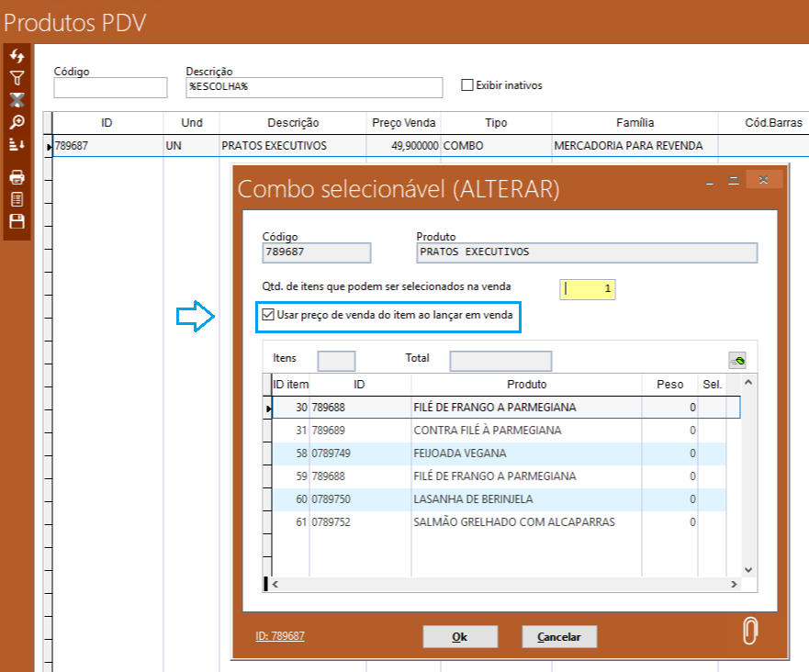This screenshot has width=809, height=672.
Task: Print the product list via printer icon
Action: pos(17,177)
